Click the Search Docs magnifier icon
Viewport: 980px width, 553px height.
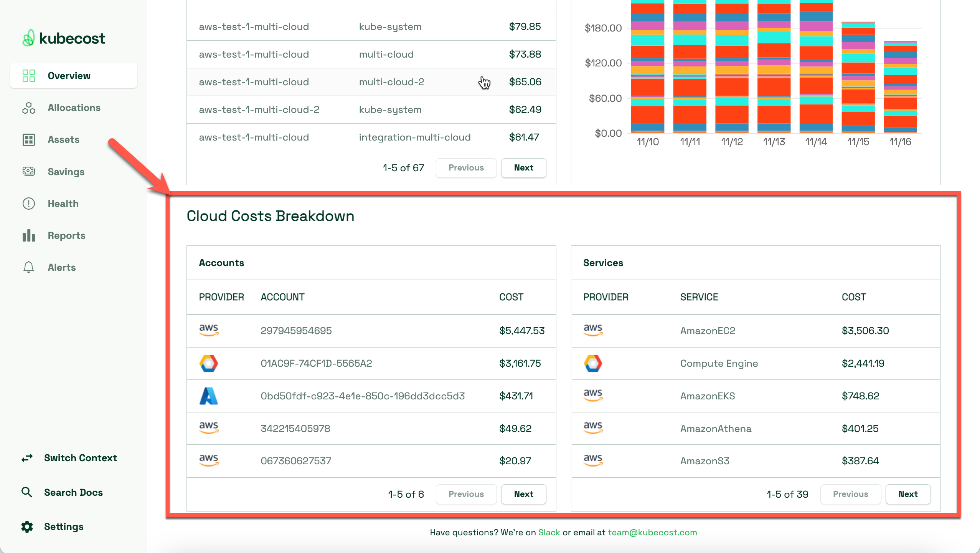[x=27, y=492]
